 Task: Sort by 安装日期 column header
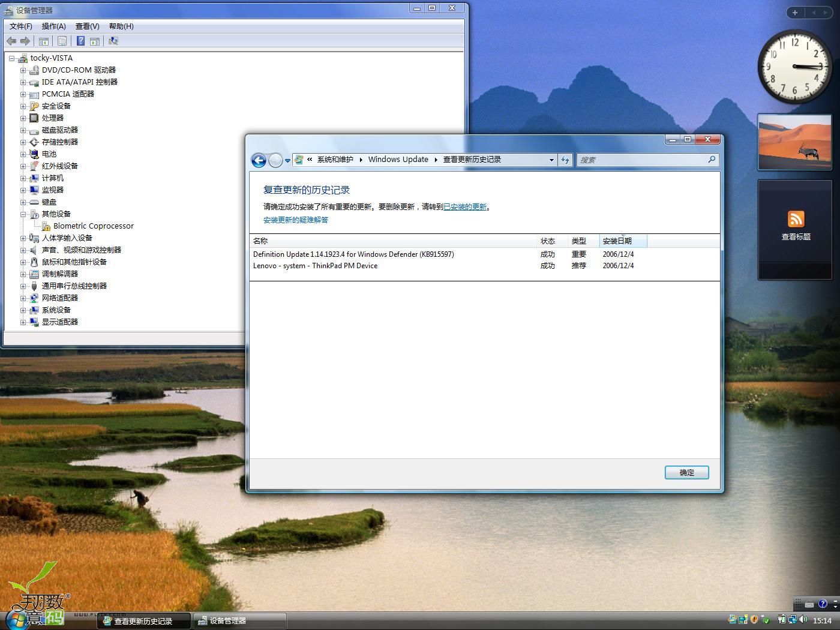pyautogui.click(x=623, y=241)
